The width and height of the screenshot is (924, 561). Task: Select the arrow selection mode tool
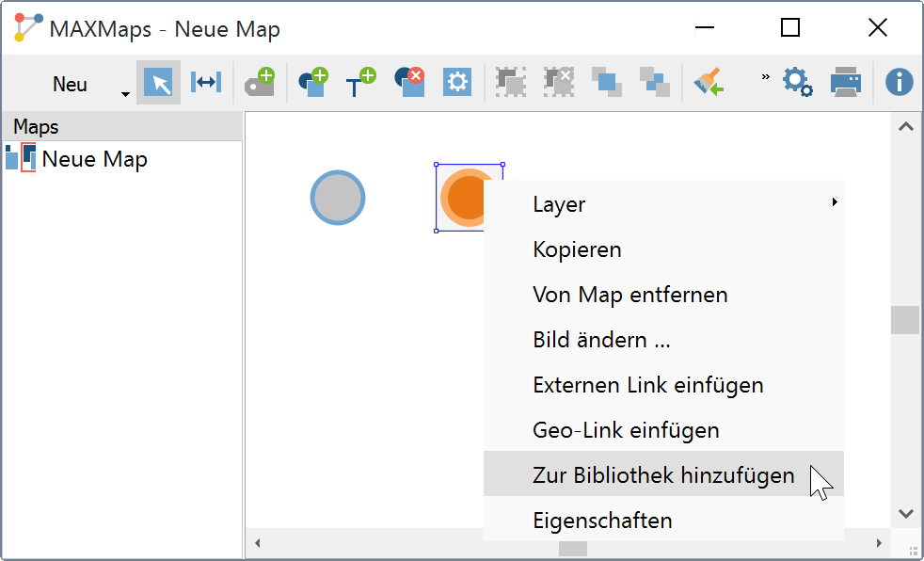coord(158,83)
